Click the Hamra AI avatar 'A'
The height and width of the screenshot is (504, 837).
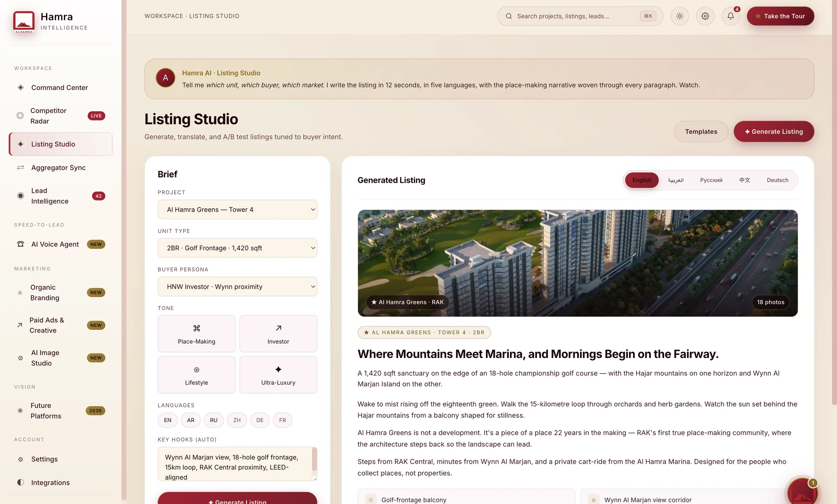click(x=165, y=78)
